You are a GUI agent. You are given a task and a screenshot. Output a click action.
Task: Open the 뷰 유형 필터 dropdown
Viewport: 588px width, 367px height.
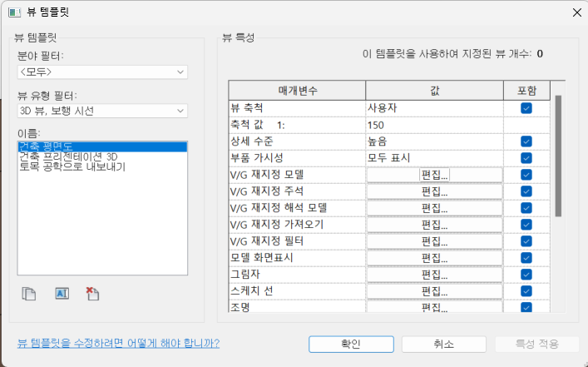pos(102,111)
